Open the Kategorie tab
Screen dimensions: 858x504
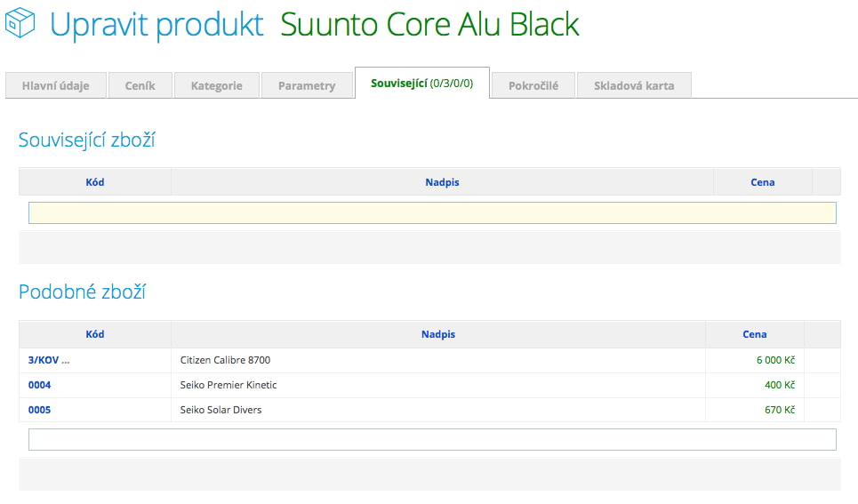point(217,85)
